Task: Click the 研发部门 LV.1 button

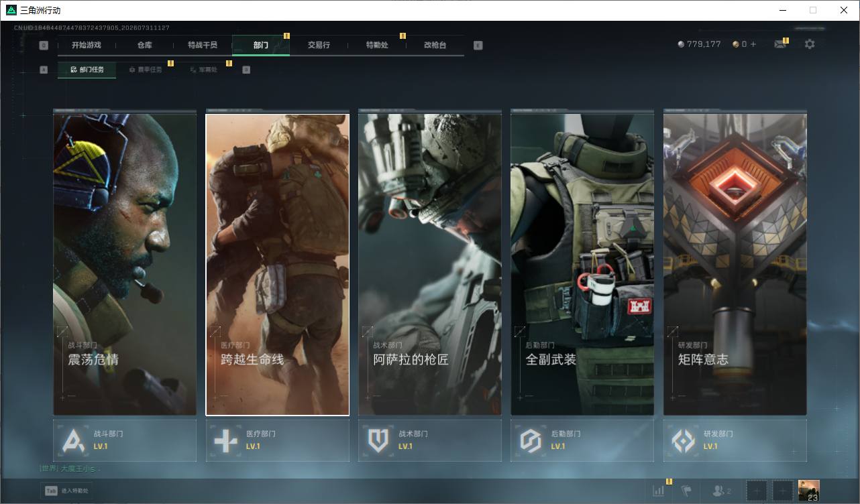Action: [735, 440]
